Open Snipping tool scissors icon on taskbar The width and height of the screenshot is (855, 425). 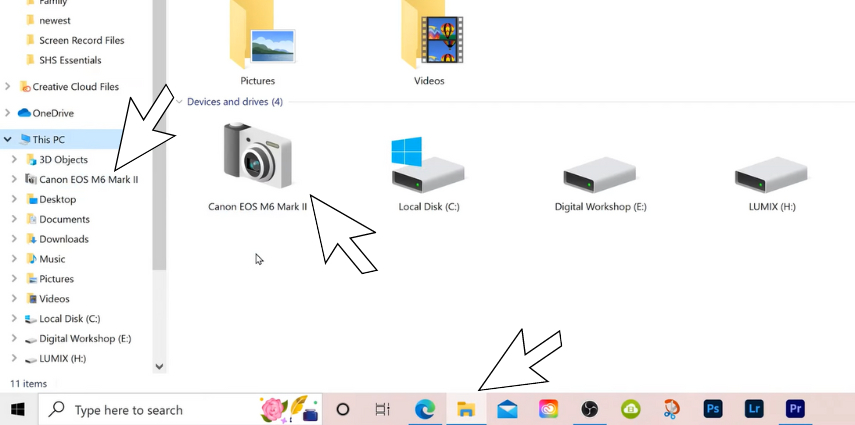click(x=672, y=409)
